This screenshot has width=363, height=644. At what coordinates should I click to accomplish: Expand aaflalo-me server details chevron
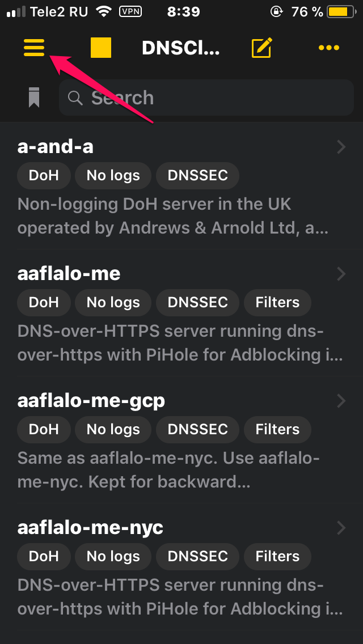pyautogui.click(x=341, y=274)
